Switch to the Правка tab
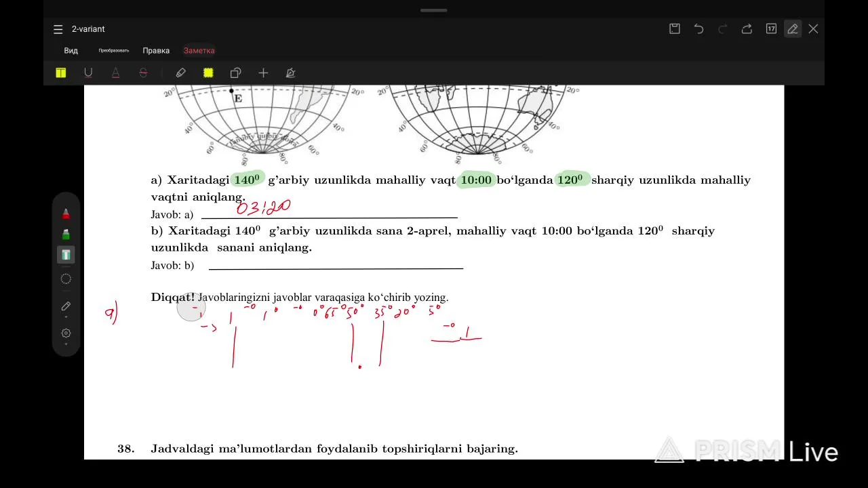Viewport: 868px width, 488px height. tap(156, 51)
